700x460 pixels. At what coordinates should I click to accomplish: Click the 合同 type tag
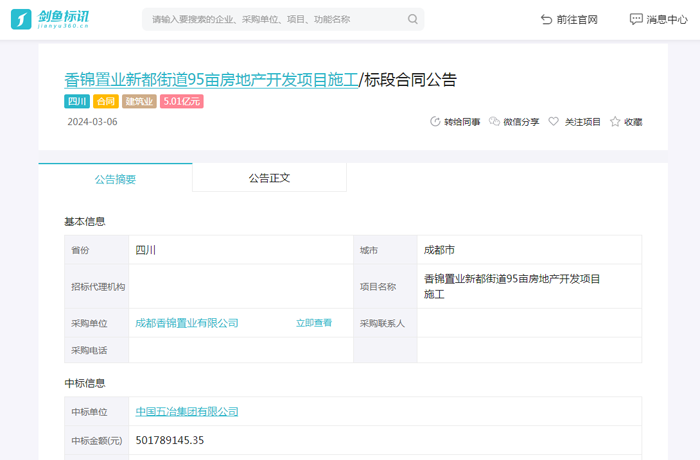pyautogui.click(x=106, y=101)
